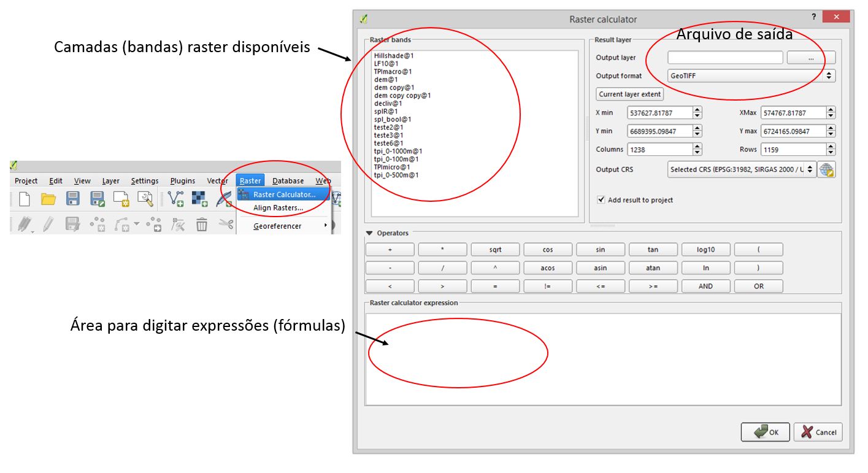The width and height of the screenshot is (868, 473).
Task: Click the Add Vector Layer icon
Action: [x=176, y=198]
